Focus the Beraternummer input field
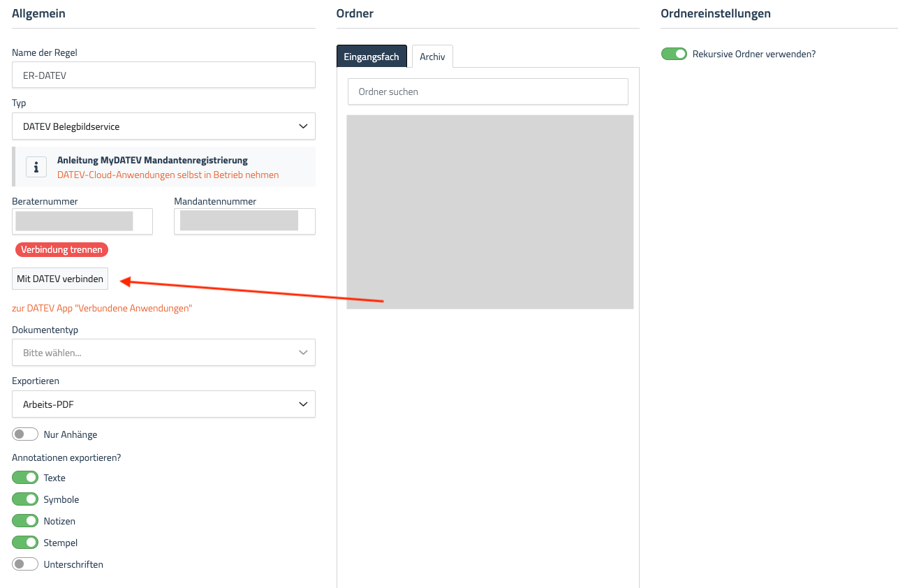The width and height of the screenshot is (898, 588). tap(82, 221)
